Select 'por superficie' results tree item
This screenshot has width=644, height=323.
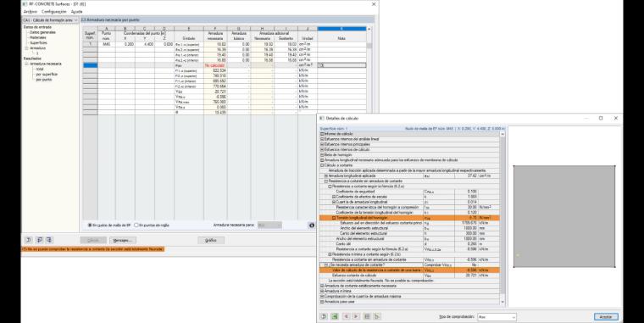pos(47,75)
